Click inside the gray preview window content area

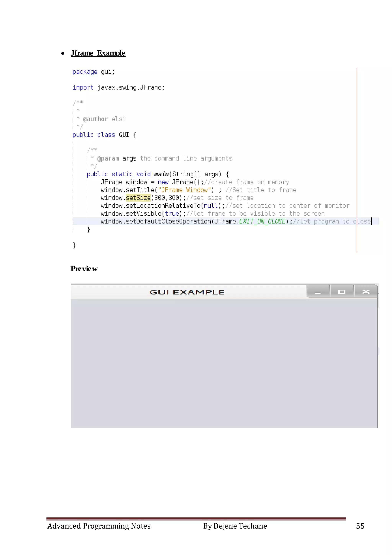point(224,364)
